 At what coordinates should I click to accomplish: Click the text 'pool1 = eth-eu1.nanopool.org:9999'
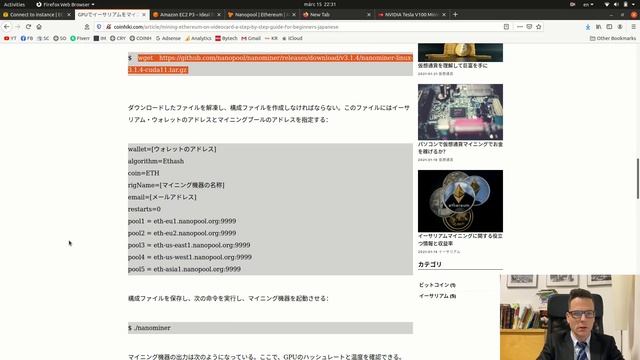click(182, 221)
